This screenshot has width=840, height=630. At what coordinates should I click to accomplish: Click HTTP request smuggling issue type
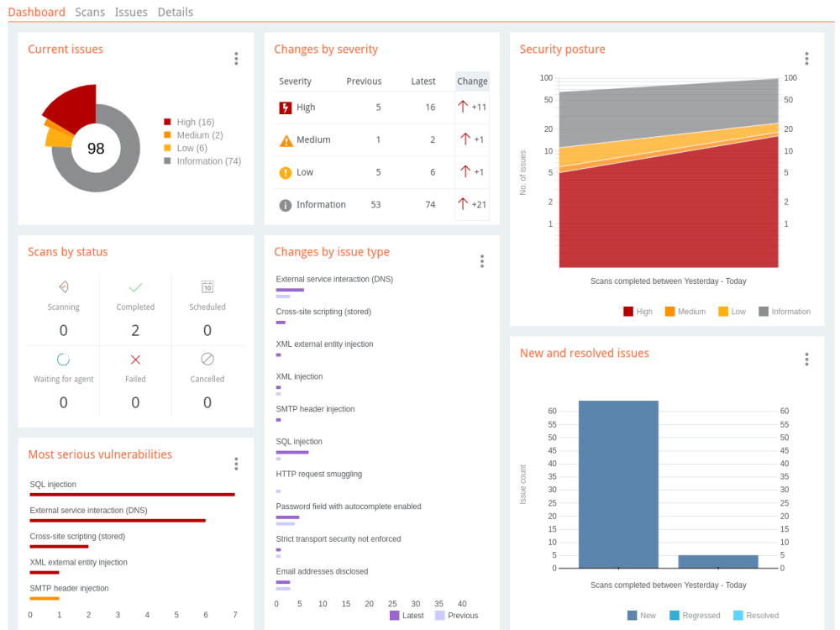click(318, 474)
